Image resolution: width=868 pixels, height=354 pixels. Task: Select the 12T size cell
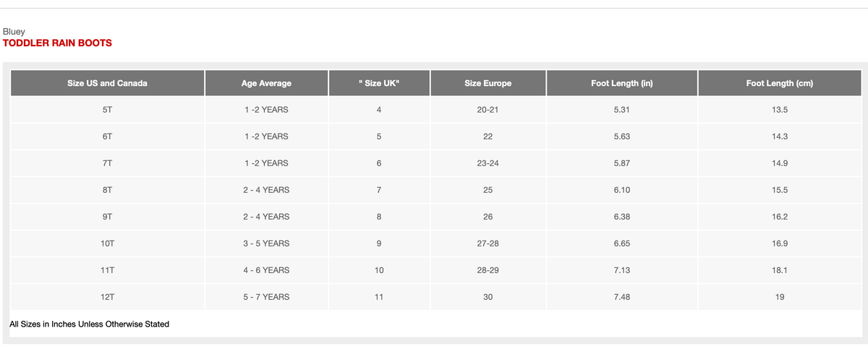tap(107, 297)
